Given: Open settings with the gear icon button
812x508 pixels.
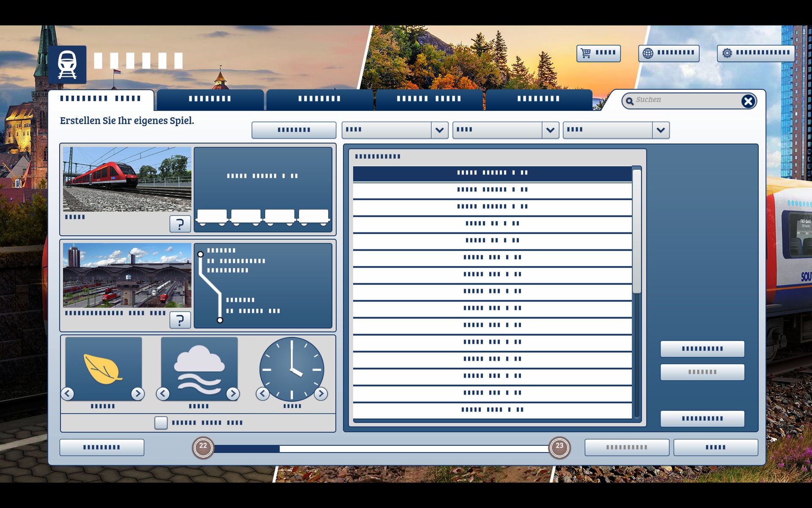Looking at the screenshot, I should 756,53.
